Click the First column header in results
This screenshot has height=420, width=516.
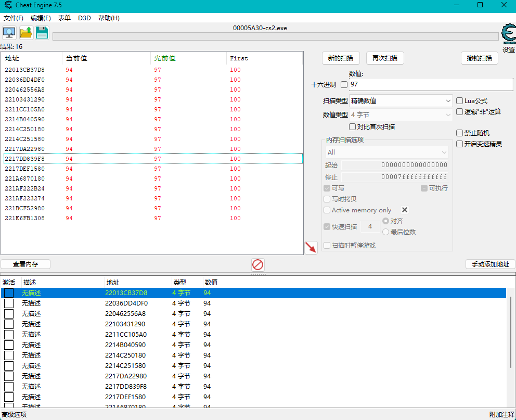tap(264, 58)
